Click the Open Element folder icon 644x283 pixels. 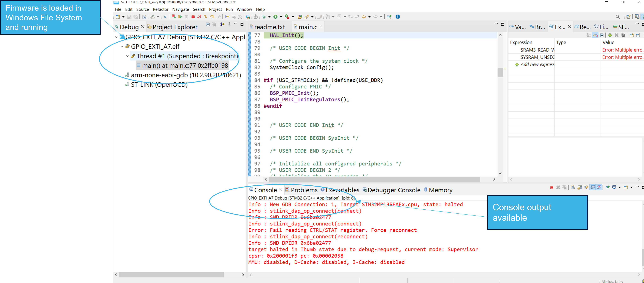click(x=300, y=17)
